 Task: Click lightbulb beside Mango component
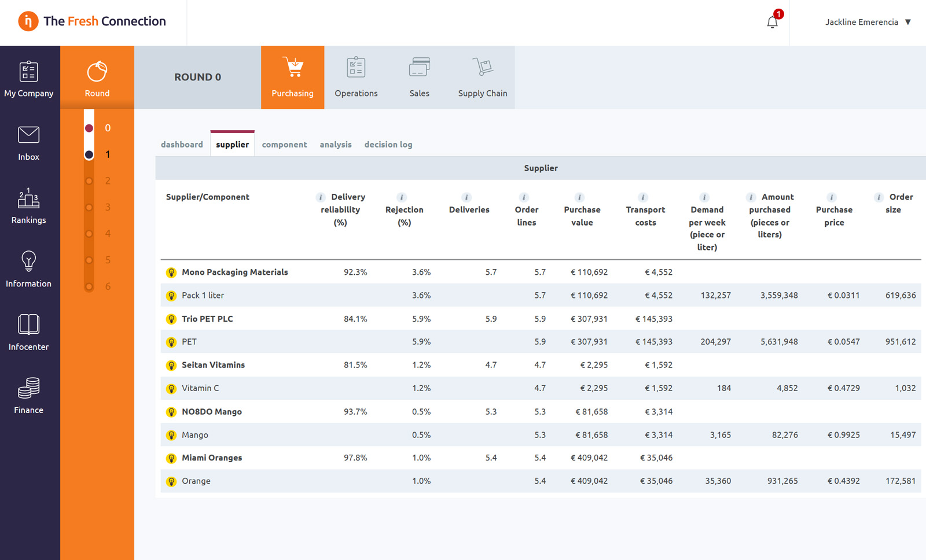171,435
